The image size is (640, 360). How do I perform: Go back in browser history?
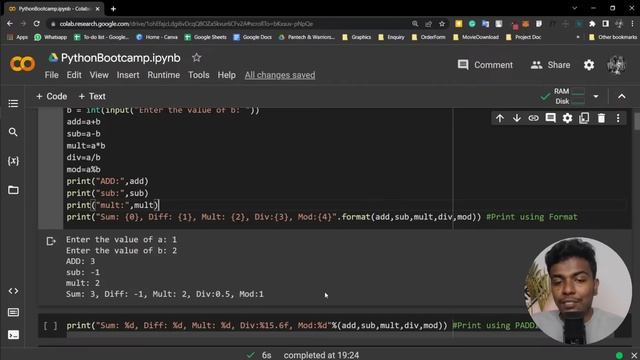click(10, 24)
